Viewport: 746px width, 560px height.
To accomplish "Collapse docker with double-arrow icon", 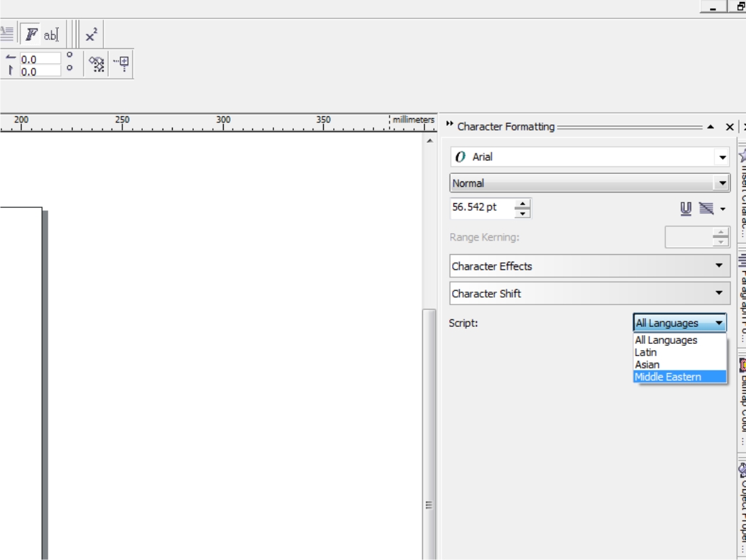I will (449, 124).
